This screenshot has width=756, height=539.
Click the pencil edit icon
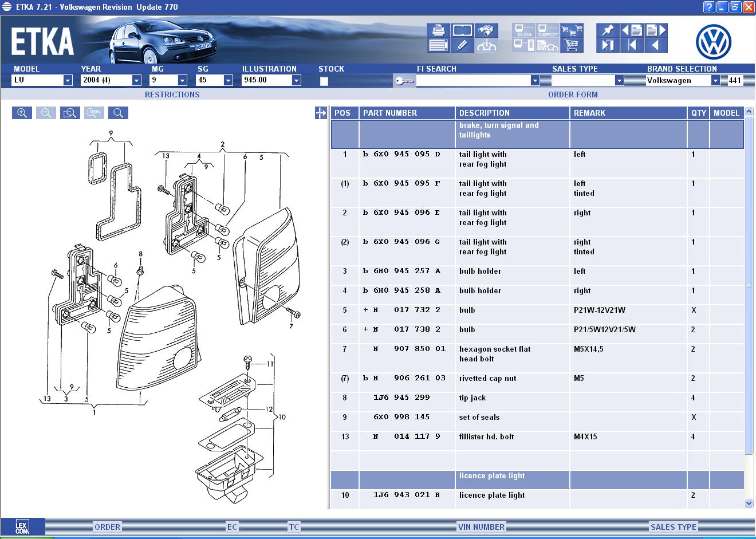(x=462, y=45)
